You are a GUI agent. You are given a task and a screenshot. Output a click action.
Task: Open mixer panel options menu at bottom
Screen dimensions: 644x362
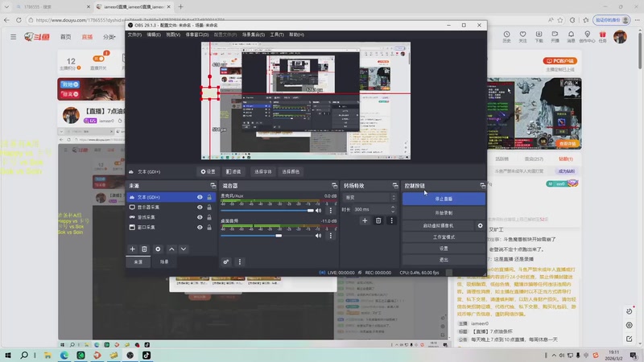coord(240,262)
